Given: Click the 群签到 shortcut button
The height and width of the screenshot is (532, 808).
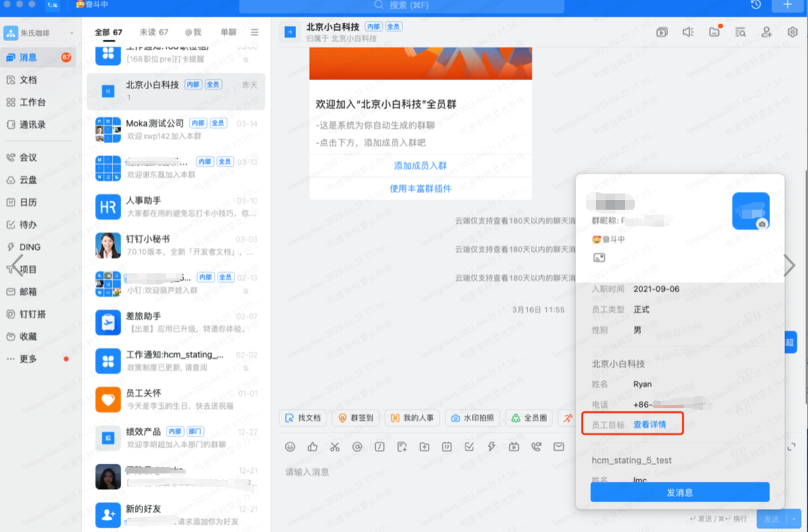Looking at the screenshot, I should (x=355, y=418).
